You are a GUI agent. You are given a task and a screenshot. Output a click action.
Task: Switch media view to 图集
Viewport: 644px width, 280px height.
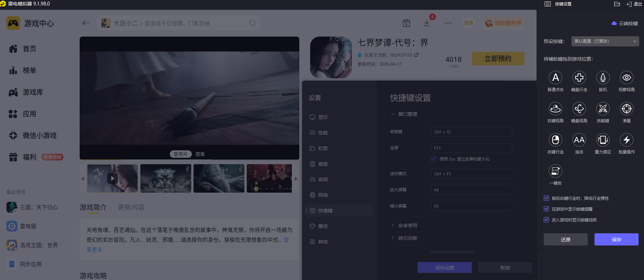point(200,154)
